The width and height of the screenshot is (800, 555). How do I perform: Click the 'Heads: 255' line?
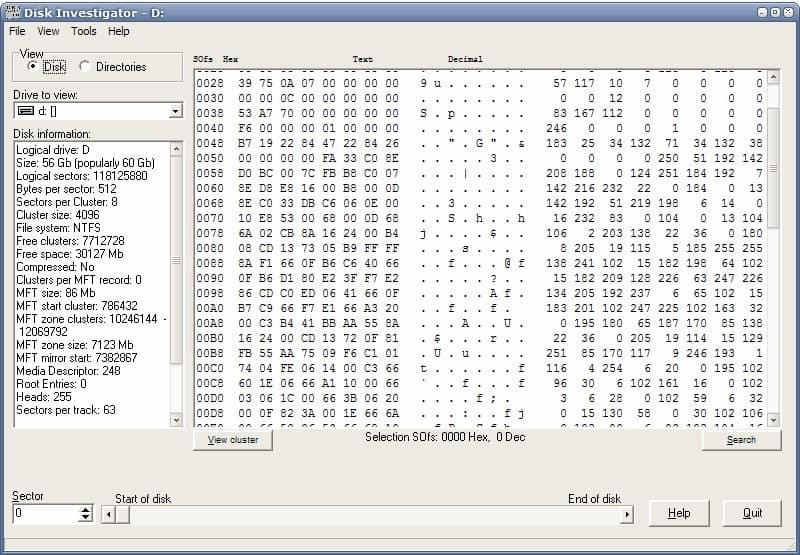(x=44, y=397)
